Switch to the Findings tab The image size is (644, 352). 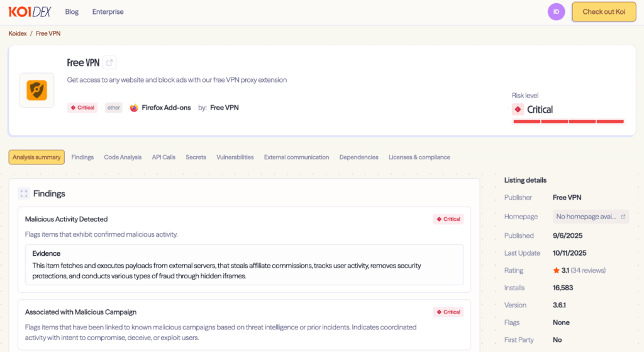point(82,157)
